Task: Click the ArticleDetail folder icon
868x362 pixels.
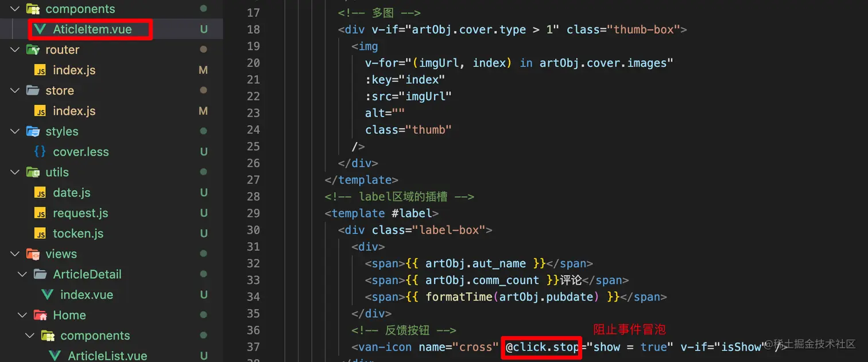Action: (40, 274)
